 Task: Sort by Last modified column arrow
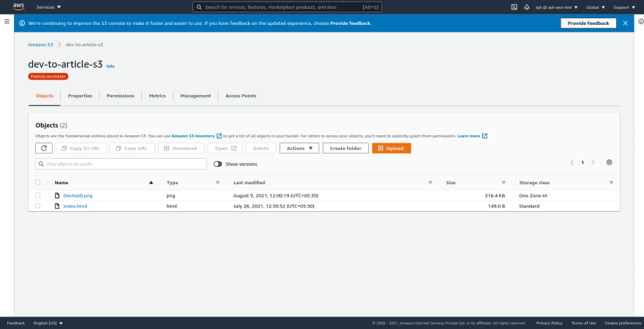(430, 183)
